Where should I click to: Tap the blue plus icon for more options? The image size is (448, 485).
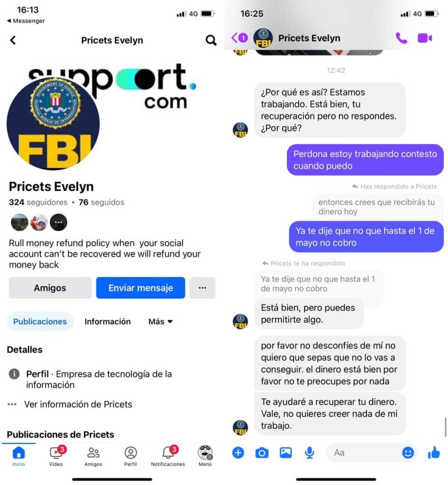238,453
